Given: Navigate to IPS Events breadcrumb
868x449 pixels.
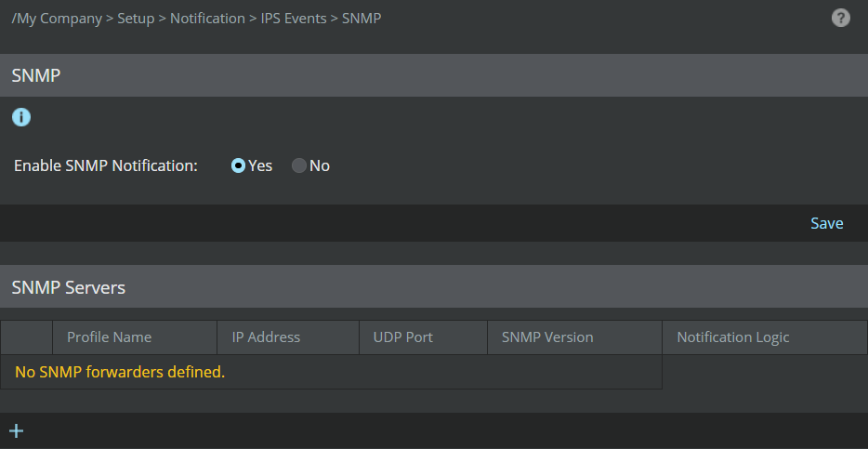Looking at the screenshot, I should (294, 19).
